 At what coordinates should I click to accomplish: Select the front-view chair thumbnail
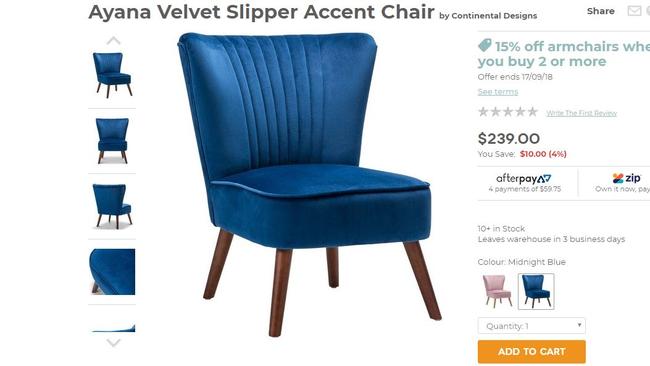[112, 141]
